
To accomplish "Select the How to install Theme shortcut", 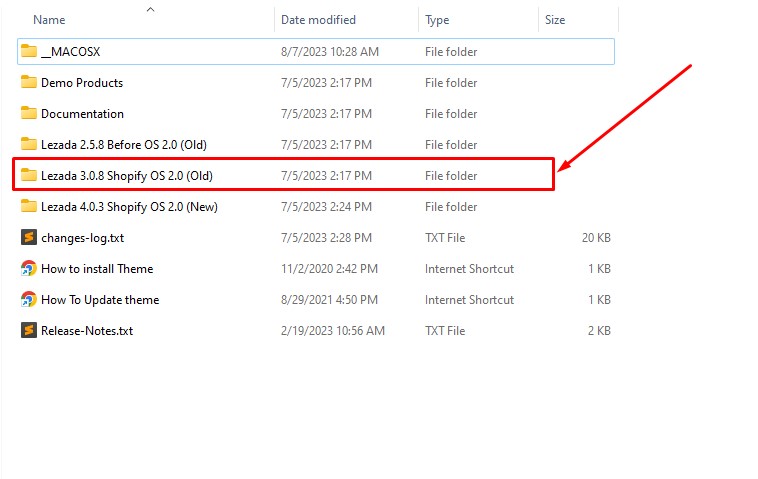I will point(97,269).
